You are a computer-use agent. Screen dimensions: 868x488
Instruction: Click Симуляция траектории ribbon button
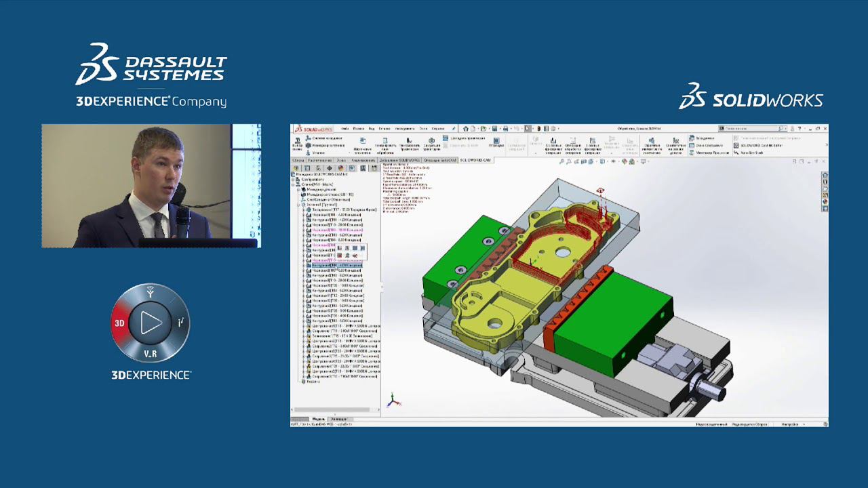click(432, 144)
